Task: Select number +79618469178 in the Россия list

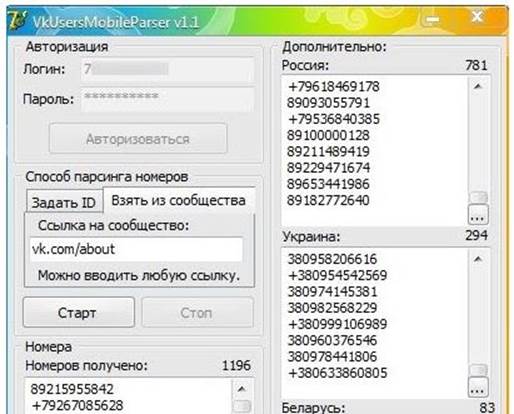Action: click(334, 87)
